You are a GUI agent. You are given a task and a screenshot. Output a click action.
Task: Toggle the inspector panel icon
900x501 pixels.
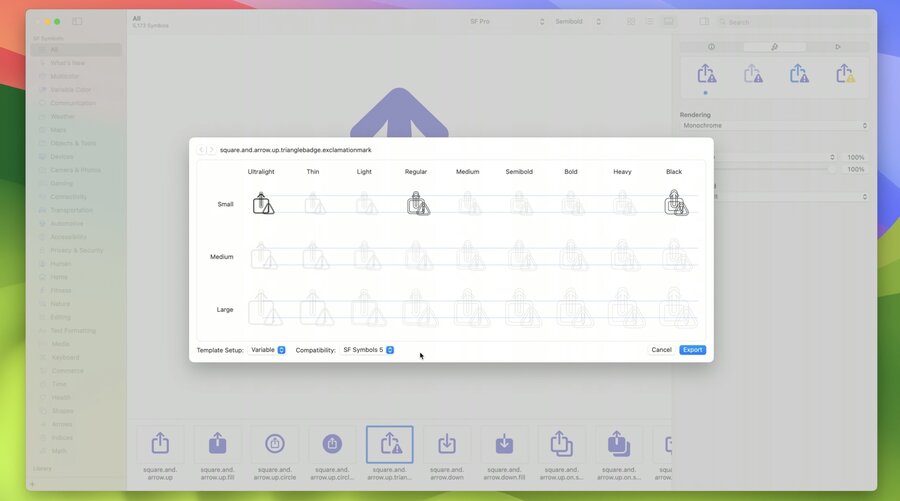click(x=704, y=21)
